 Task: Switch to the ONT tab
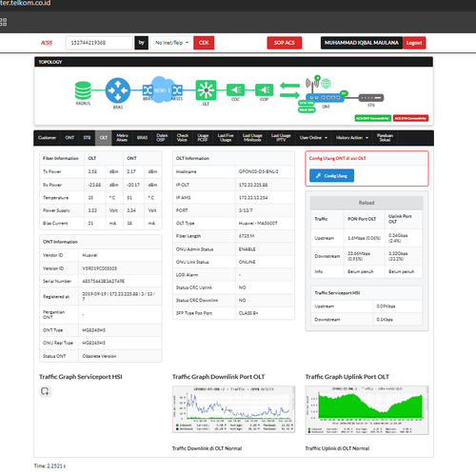coord(69,138)
